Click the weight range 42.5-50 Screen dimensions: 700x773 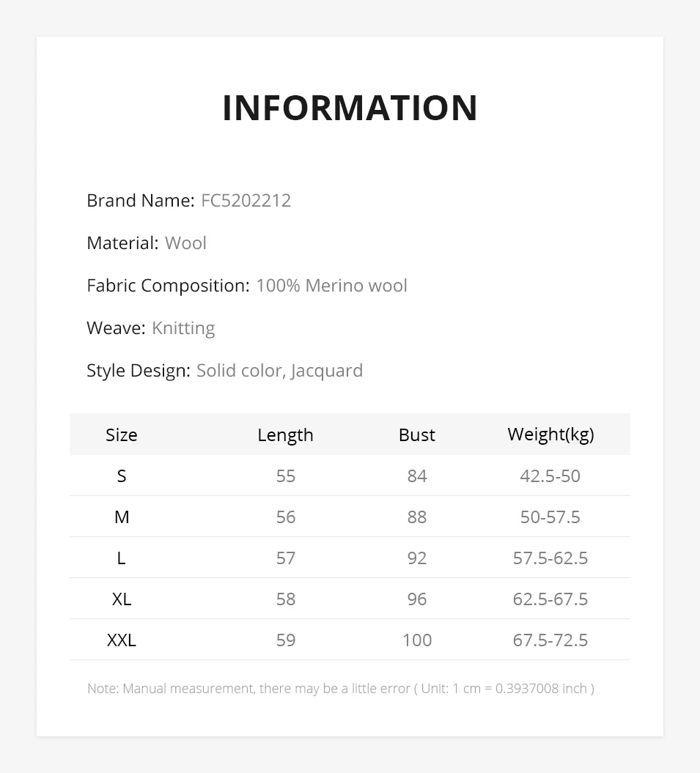pos(550,476)
